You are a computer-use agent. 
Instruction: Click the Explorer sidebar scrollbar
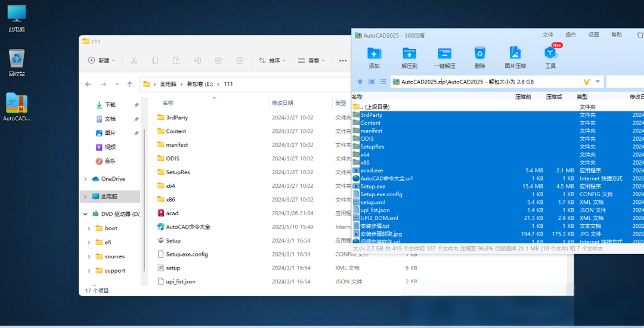pos(144,199)
